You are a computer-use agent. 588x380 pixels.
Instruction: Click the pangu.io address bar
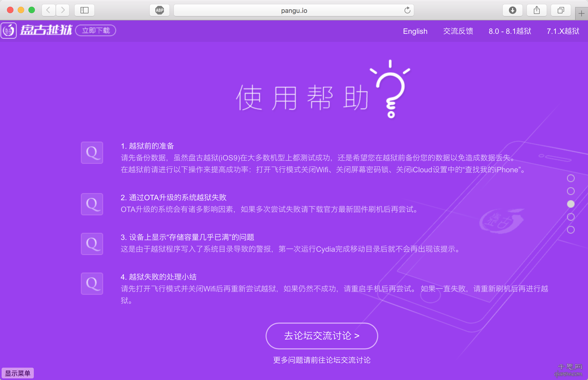click(x=294, y=10)
